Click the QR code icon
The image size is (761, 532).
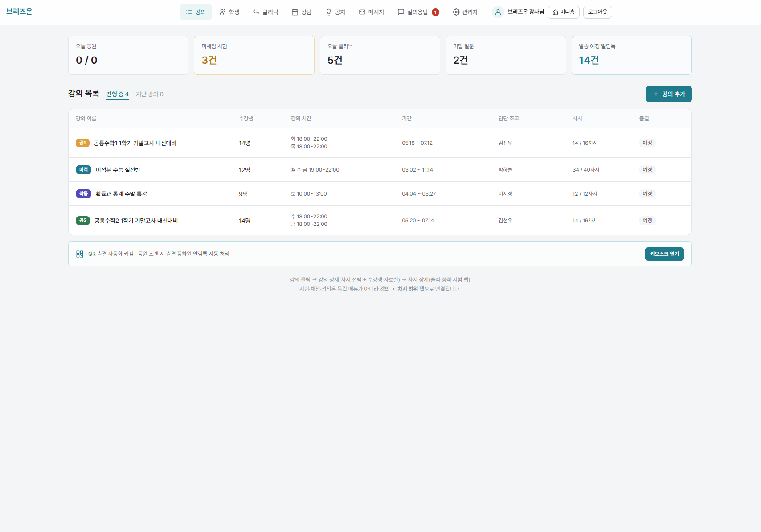pos(80,254)
